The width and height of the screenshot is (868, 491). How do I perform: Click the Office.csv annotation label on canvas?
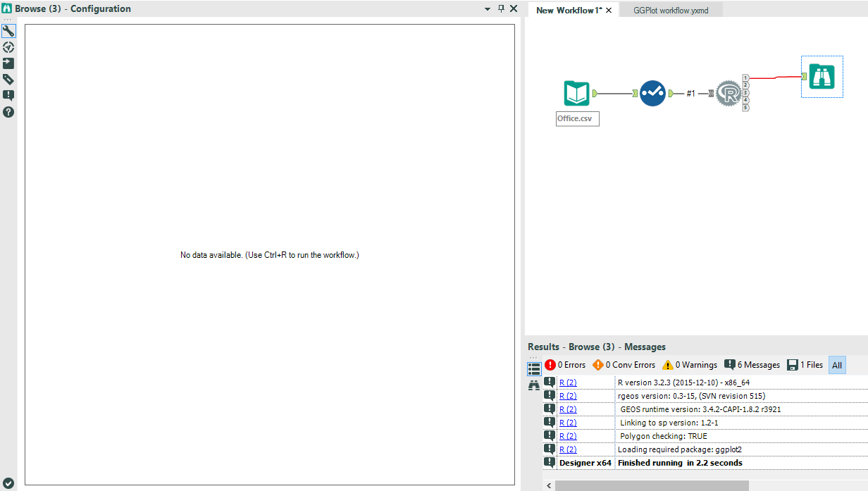(x=578, y=118)
